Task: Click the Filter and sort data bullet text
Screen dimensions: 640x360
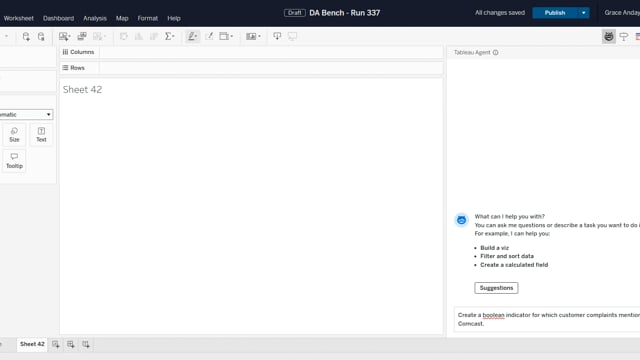Action: pos(507,256)
